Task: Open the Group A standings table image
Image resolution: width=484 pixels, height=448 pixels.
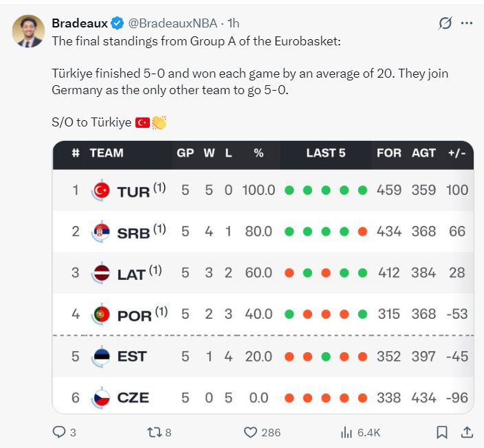Action: [x=263, y=276]
